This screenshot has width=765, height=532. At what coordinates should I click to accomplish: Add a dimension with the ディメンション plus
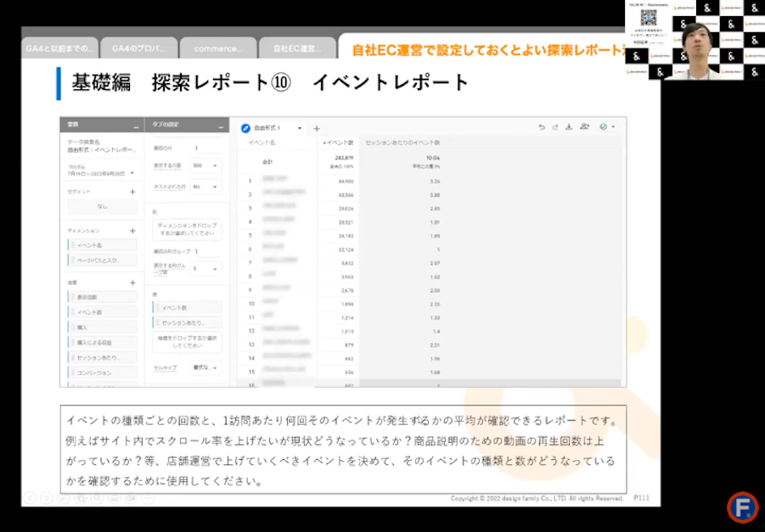[132, 231]
